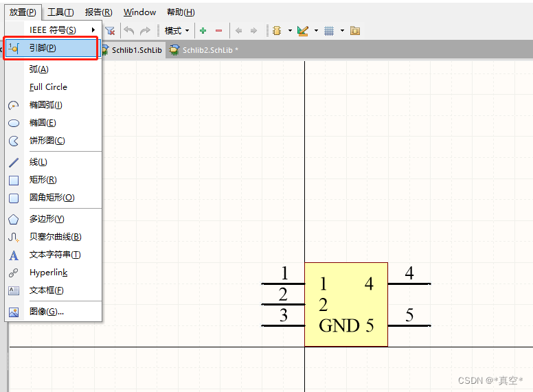Click the yellow chip IEEE symbol icon
The image size is (533, 392).
pos(277,31)
